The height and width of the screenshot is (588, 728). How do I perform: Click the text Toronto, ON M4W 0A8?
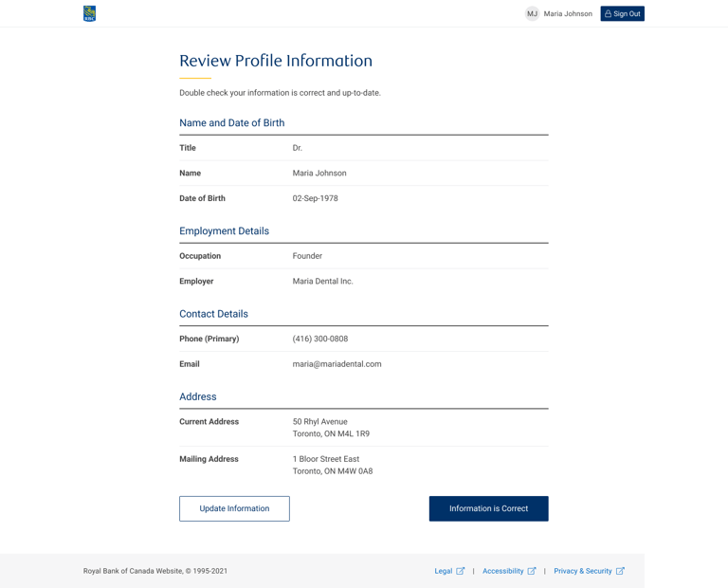[333, 471]
